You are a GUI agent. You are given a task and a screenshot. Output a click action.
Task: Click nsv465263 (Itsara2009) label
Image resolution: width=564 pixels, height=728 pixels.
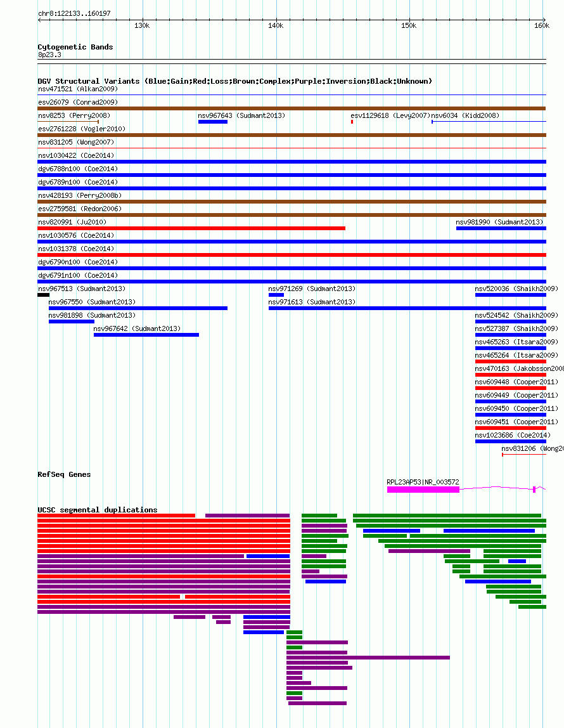point(516,342)
